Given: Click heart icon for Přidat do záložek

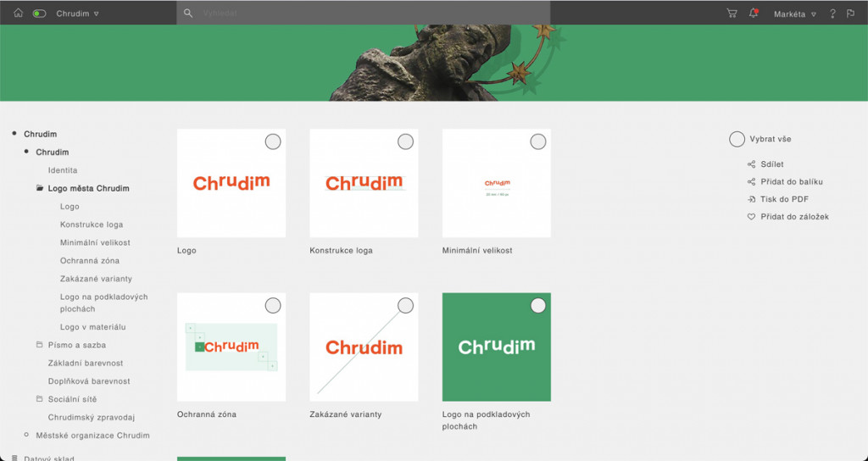Looking at the screenshot, I should pos(751,217).
